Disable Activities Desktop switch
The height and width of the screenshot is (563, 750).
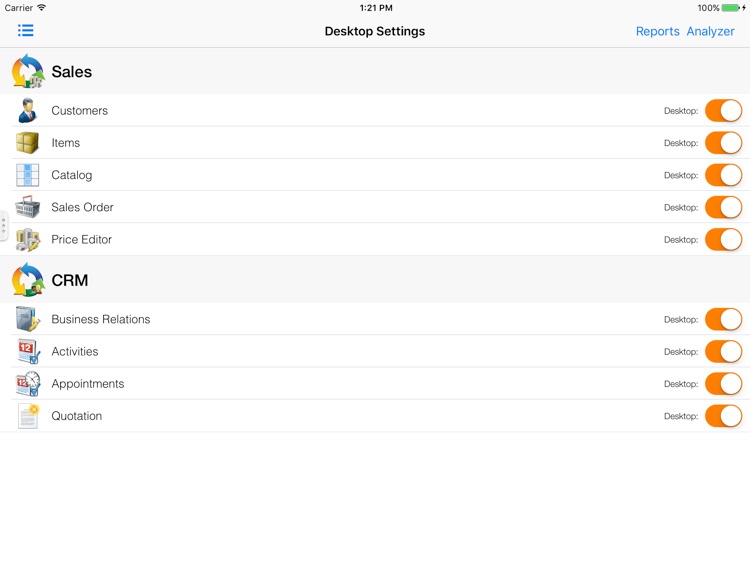[x=723, y=351]
